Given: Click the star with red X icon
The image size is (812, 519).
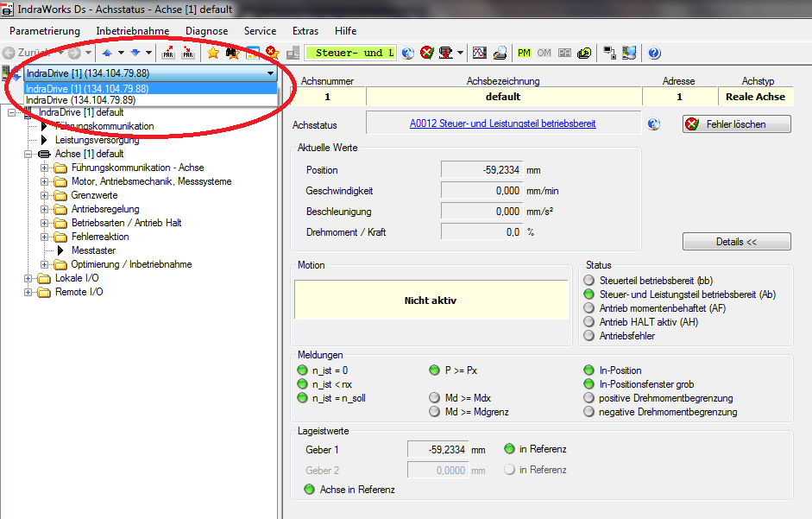Looking at the screenshot, I should tap(272, 53).
